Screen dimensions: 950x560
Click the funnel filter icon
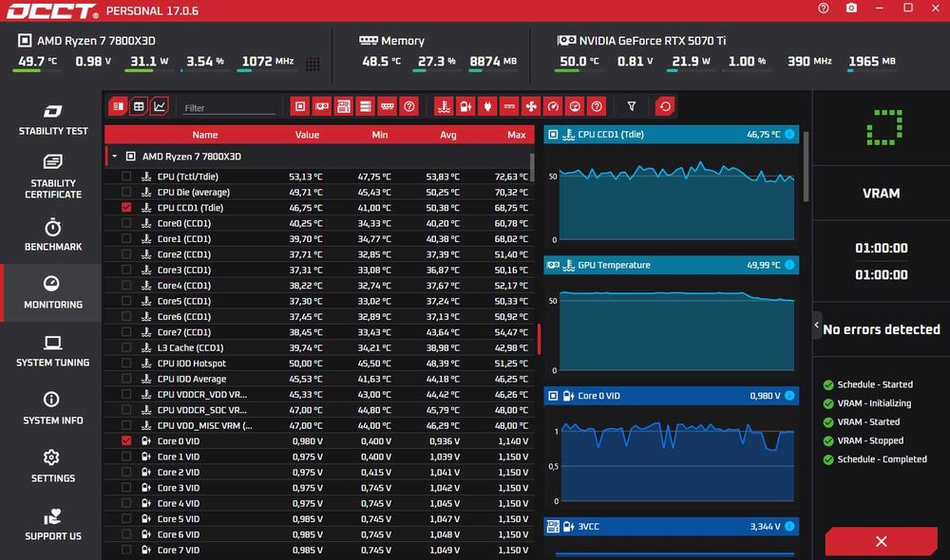click(632, 106)
